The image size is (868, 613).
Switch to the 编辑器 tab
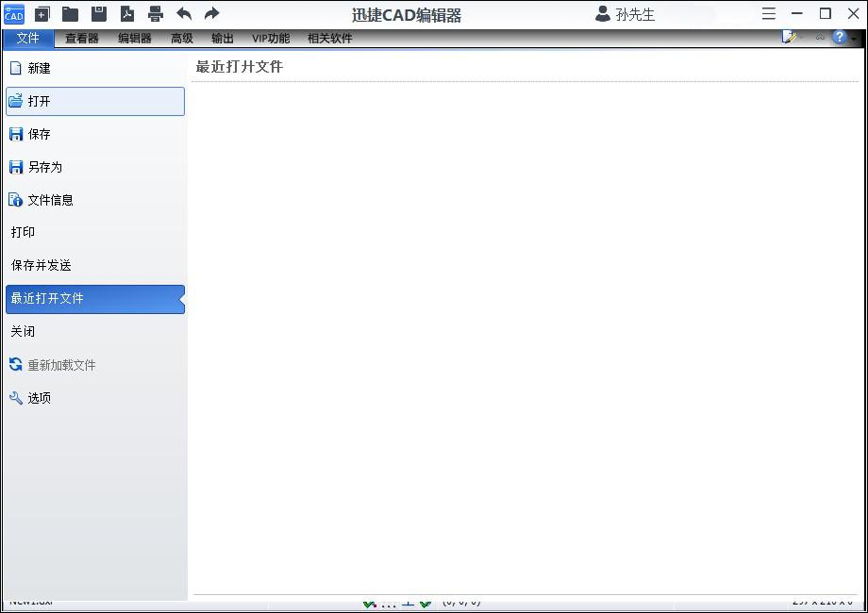(x=135, y=38)
